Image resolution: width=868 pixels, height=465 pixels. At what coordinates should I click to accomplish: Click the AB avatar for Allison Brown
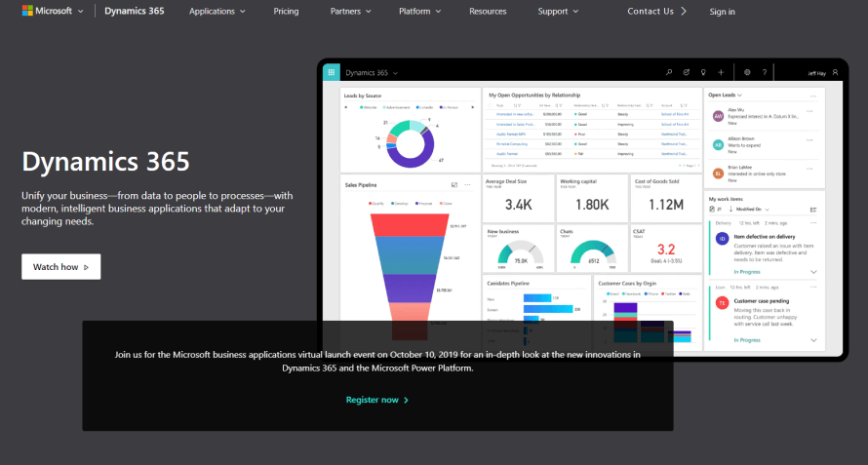[718, 145]
